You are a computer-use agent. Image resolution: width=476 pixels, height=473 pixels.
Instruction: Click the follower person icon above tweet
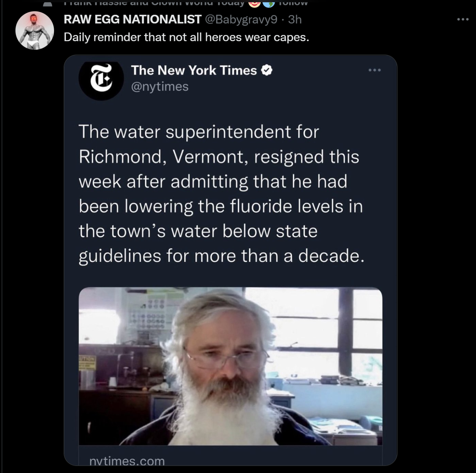tap(48, 4)
